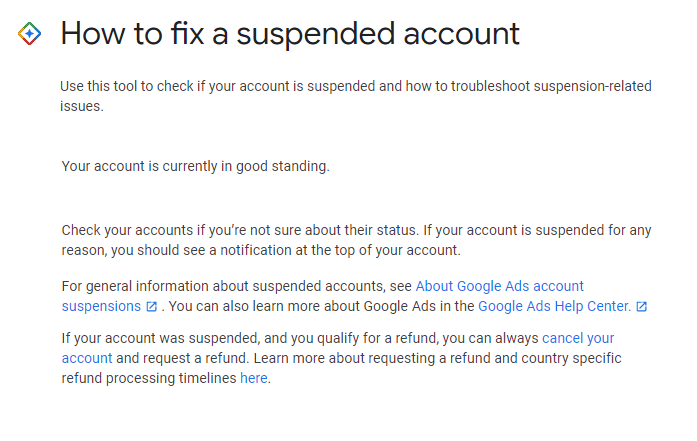
Task: Click the Google Ads troubleshooter diamond icon
Action: [30, 34]
